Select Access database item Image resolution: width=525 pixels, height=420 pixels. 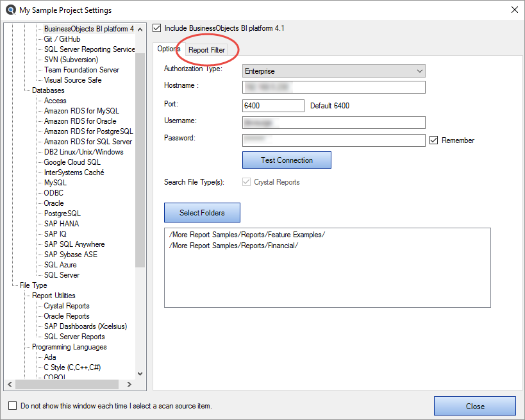pyautogui.click(x=55, y=101)
